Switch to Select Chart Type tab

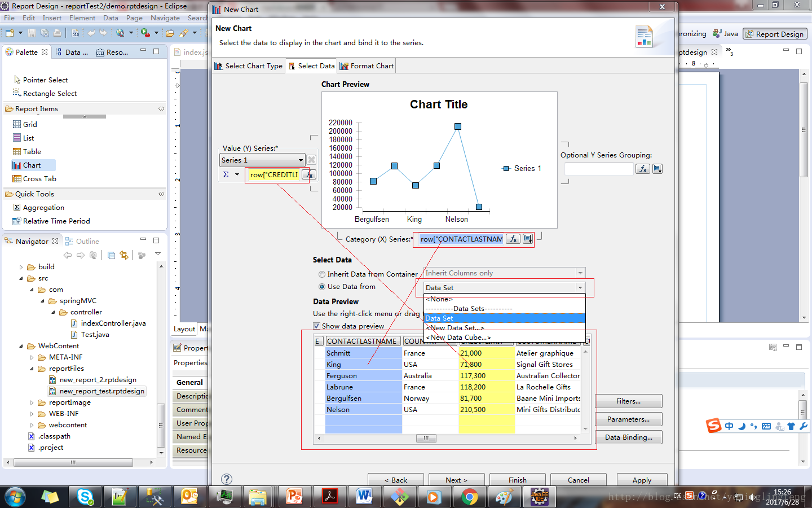[249, 66]
